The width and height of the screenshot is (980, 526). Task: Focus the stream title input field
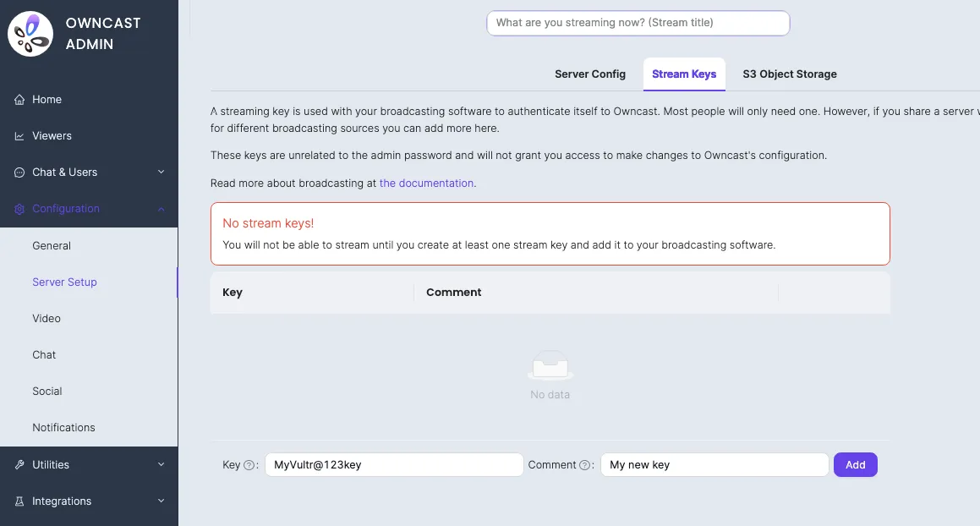[x=638, y=23]
